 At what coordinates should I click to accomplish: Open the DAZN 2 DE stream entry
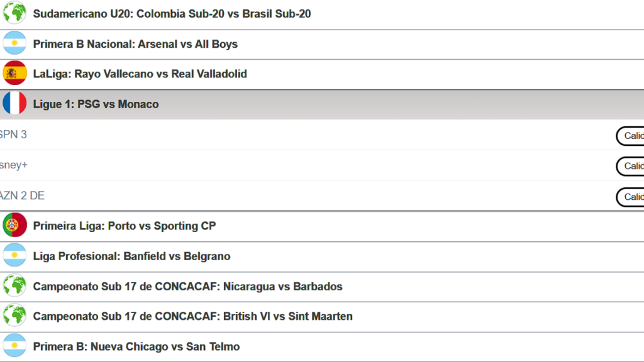click(x=22, y=195)
